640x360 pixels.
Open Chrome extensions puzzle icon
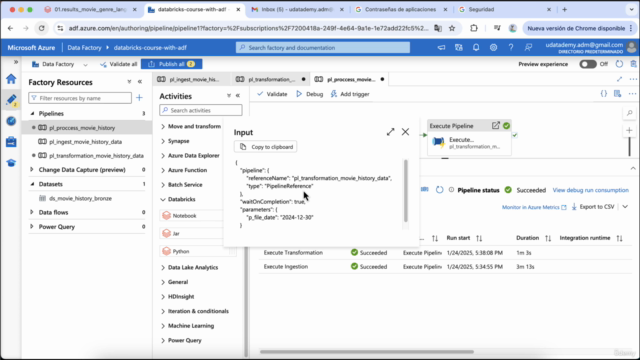tap(474, 28)
